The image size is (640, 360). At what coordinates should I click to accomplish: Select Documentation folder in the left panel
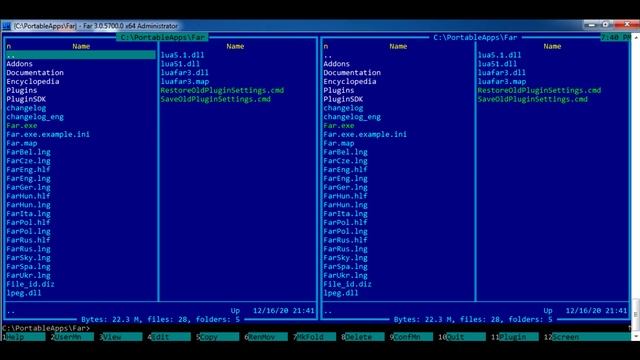[35, 73]
